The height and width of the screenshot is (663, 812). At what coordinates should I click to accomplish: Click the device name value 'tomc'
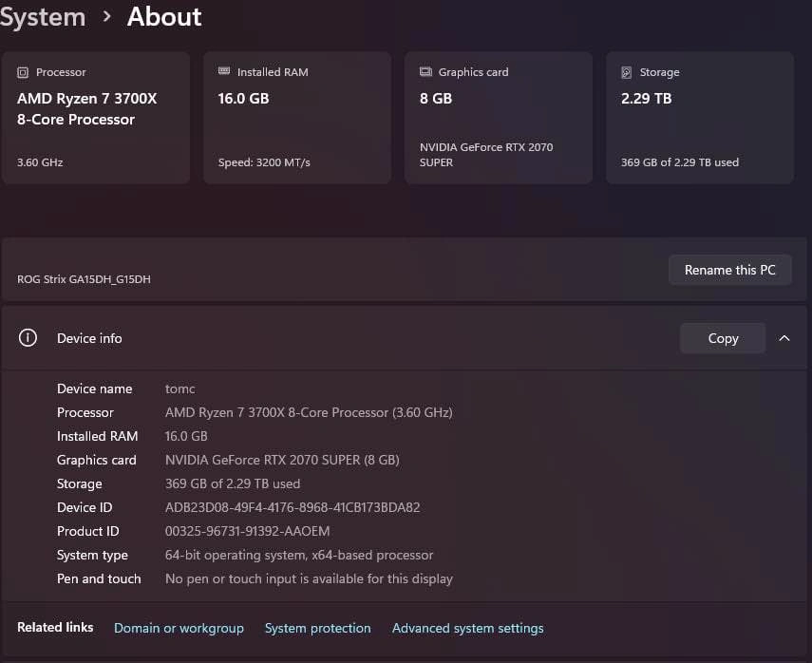pyautogui.click(x=179, y=388)
